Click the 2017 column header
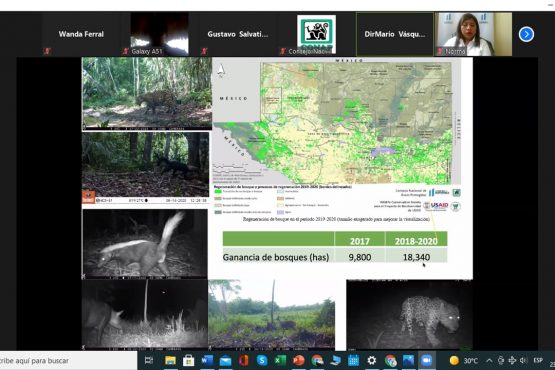This screenshot has height=370, width=555. pos(360,241)
